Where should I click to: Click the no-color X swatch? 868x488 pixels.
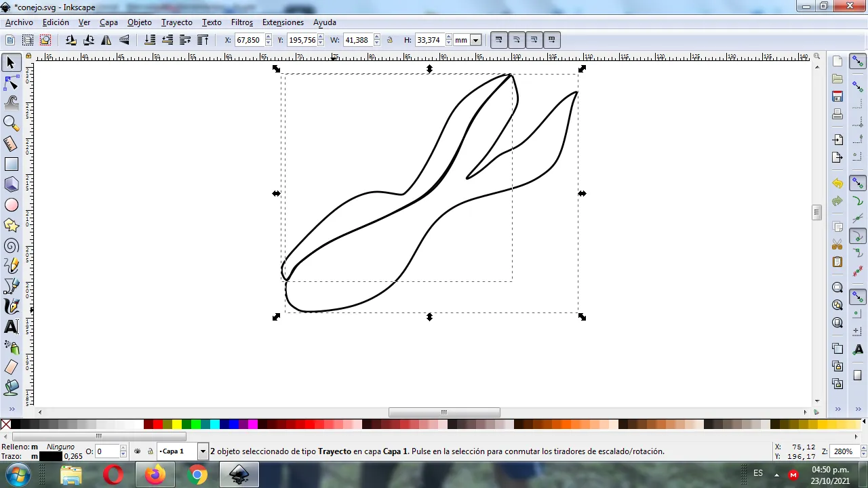pos(5,424)
